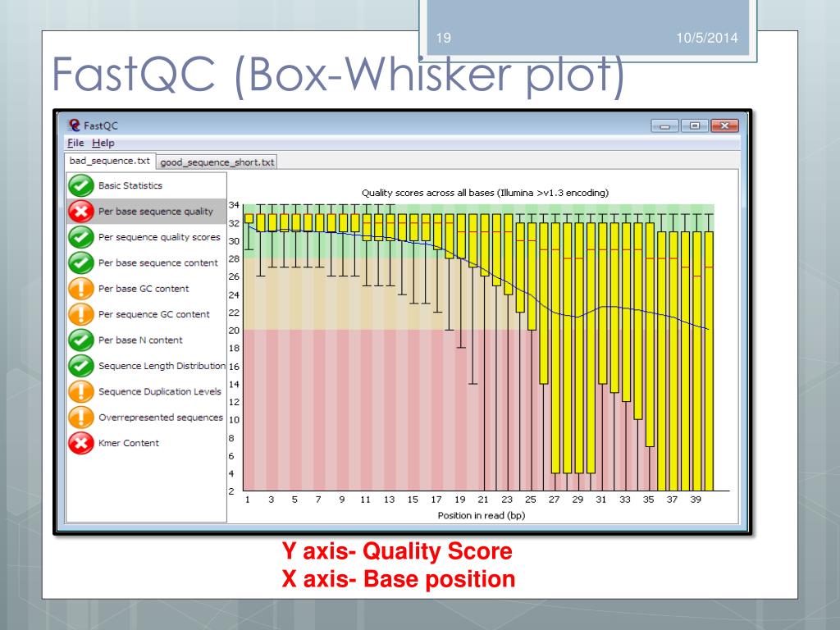Click the slide date 10/5/2014
Screen dimensions: 840x630
pyautogui.click(x=706, y=38)
